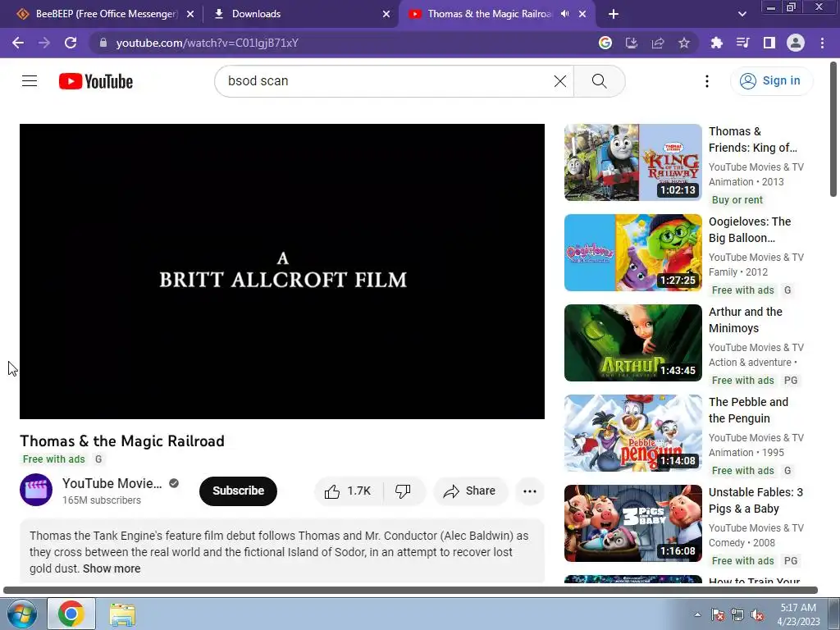Click the 'Buy or rent' label
This screenshot has height=630, width=840.
click(x=737, y=200)
